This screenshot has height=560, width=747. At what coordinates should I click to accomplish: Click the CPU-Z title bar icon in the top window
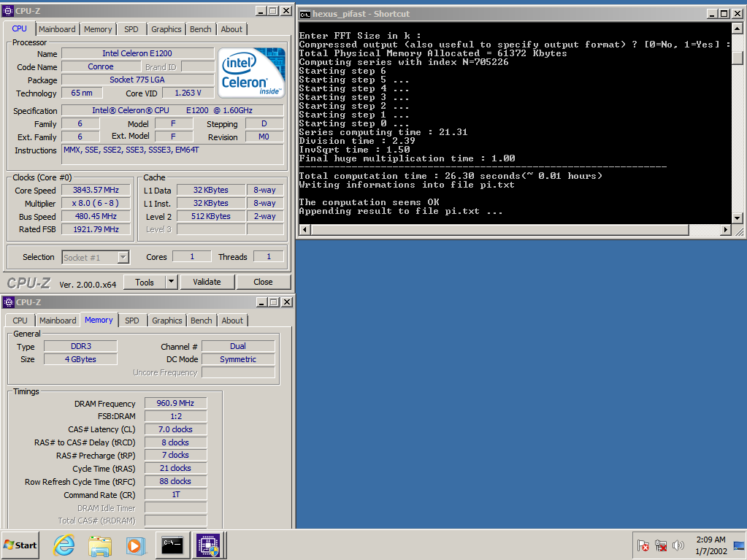click(8, 10)
